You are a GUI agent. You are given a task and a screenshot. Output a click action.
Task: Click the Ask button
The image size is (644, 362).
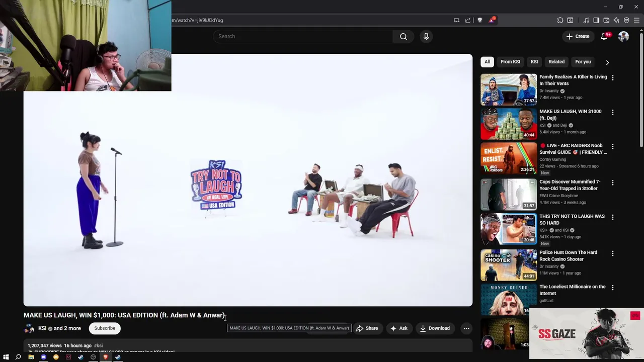point(399,328)
